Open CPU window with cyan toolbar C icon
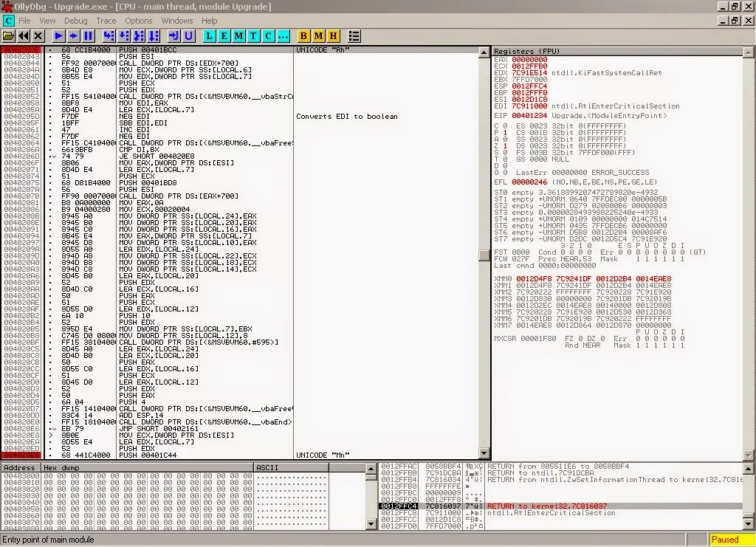Screen dimensions: 756x547 pos(269,36)
